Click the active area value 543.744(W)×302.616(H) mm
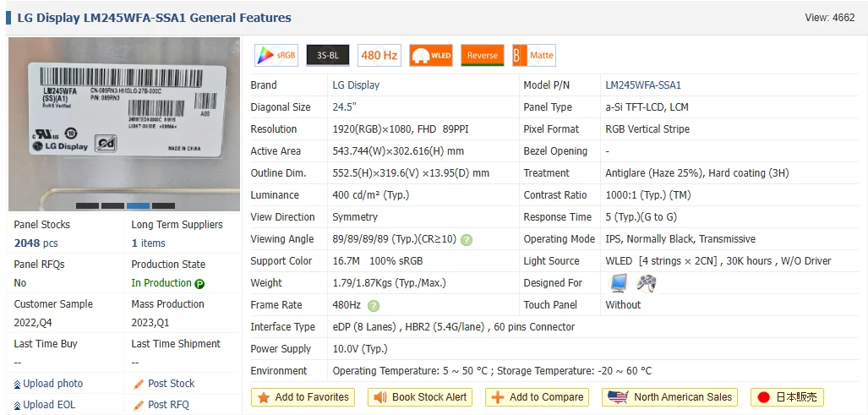Screen dimensions: 868x415 tap(398, 151)
